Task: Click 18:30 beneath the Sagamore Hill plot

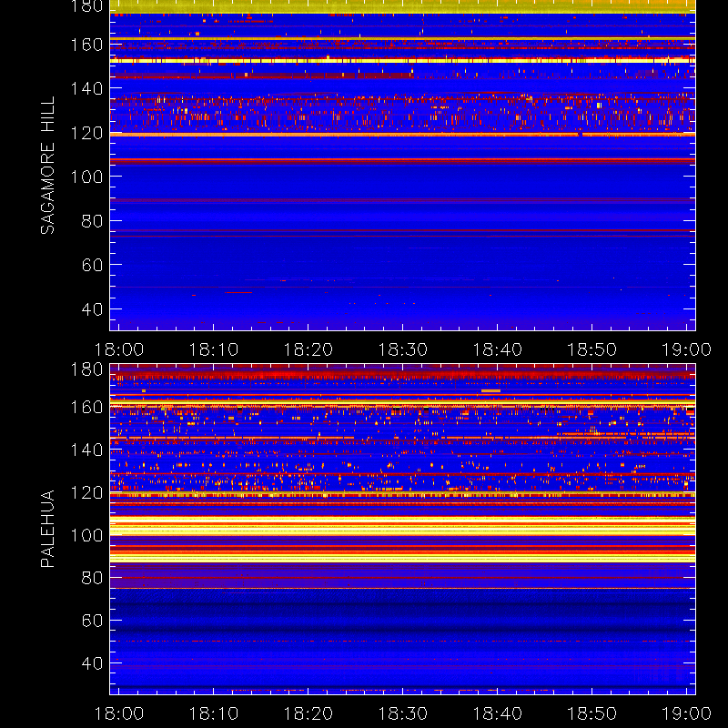Action: click(x=402, y=349)
